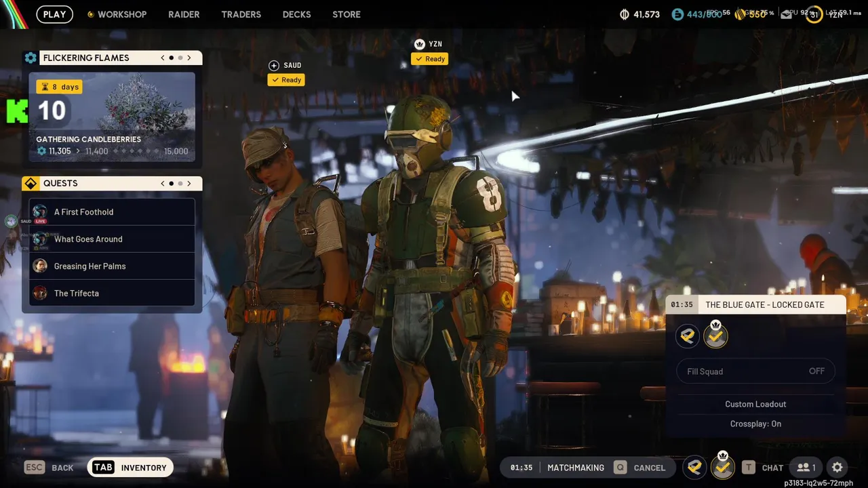This screenshot has width=868, height=488.
Task: Open the PLAY menu
Action: tap(54, 14)
